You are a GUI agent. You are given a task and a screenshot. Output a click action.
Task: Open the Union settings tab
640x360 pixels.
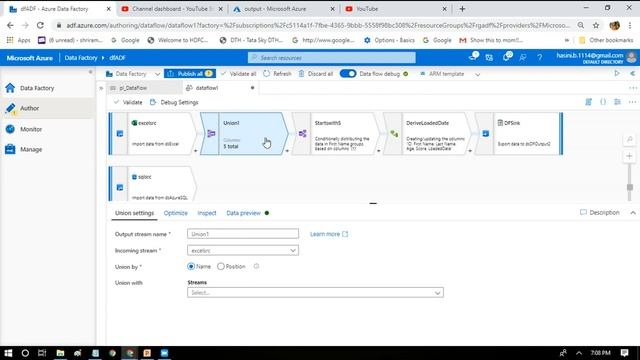(x=134, y=213)
